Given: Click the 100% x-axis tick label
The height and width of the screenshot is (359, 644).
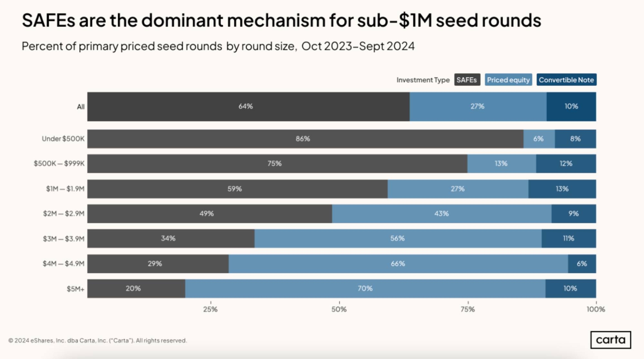Looking at the screenshot, I should 595,309.
